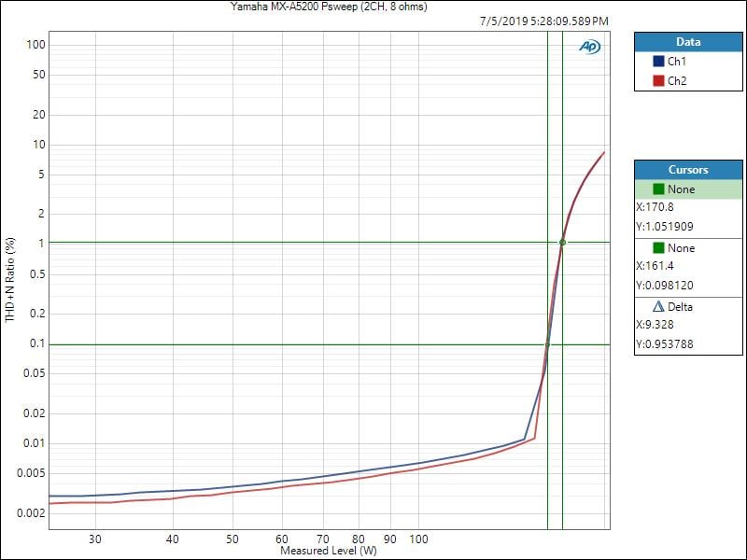Select the Ch1 legend label
Screen dimensions: 747x560
677,62
